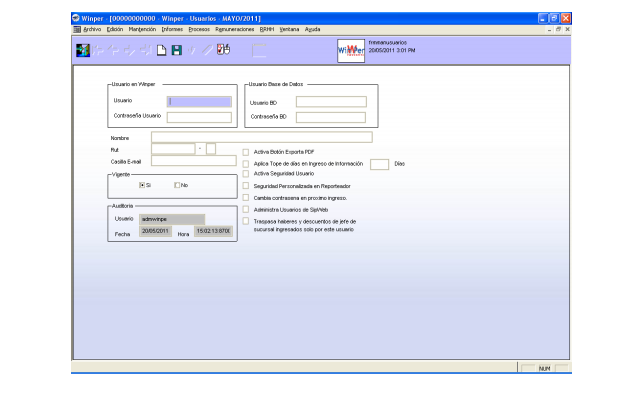
Task: Open the Mantención menu
Action: (x=142, y=30)
